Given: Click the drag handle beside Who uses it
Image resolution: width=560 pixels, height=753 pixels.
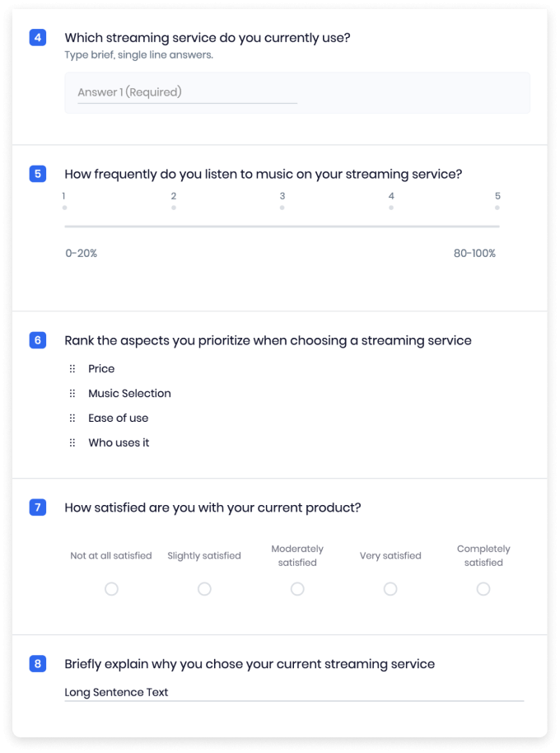Looking at the screenshot, I should (x=72, y=442).
